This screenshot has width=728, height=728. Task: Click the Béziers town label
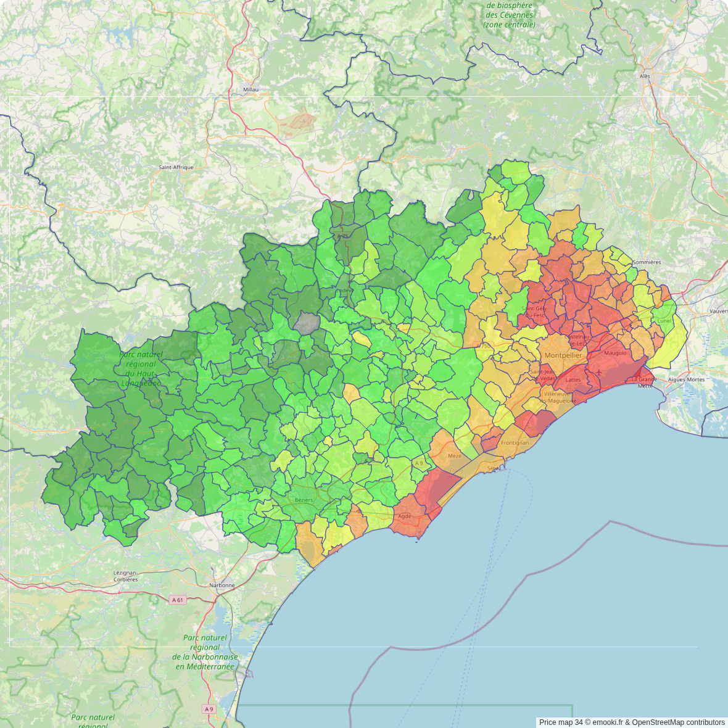click(x=304, y=500)
